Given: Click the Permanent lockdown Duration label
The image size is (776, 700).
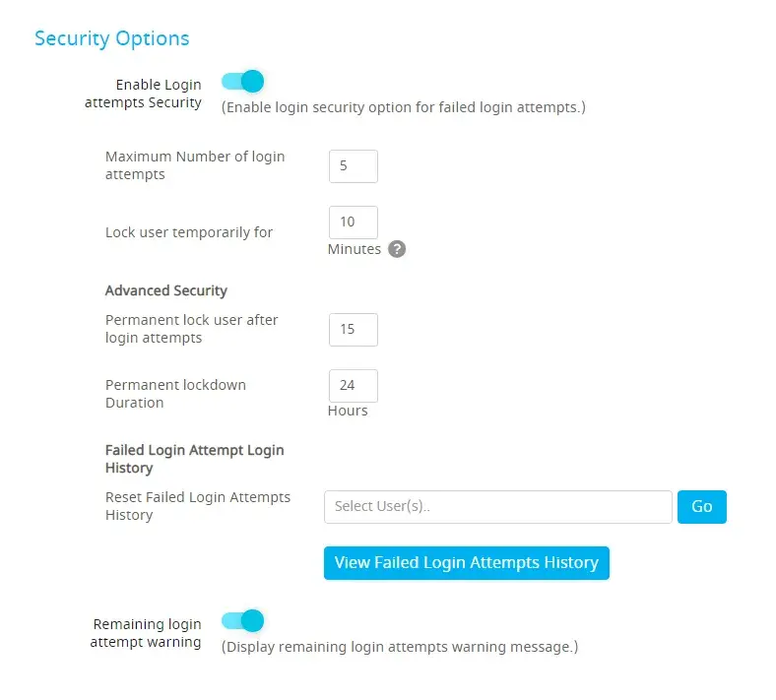Looking at the screenshot, I should 175,394.
